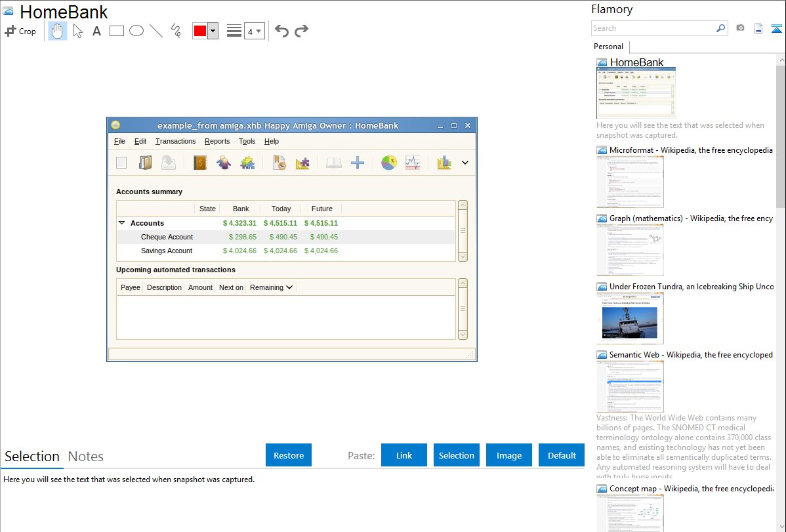Switch to the Personal tab

pos(609,47)
